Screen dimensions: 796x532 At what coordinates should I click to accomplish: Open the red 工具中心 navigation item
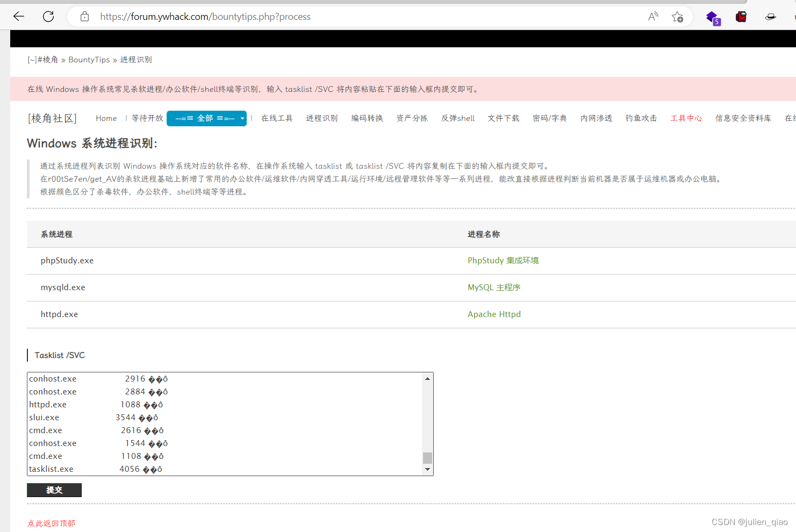click(686, 118)
